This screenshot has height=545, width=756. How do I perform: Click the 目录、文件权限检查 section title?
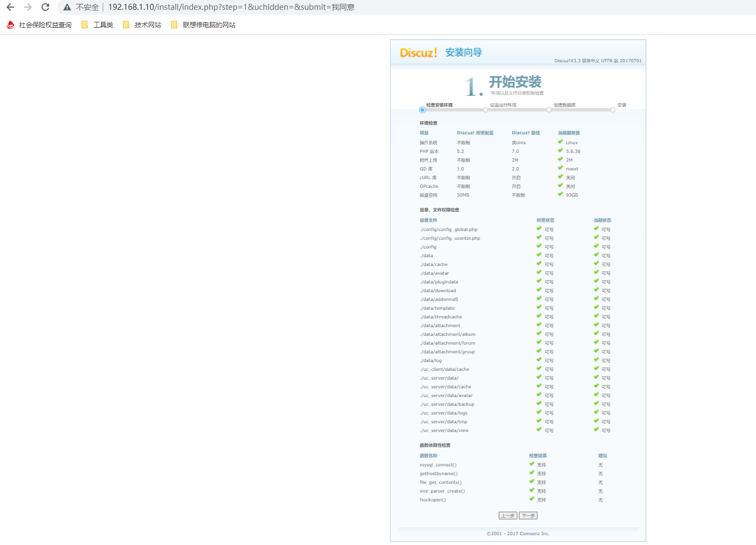tap(439, 210)
